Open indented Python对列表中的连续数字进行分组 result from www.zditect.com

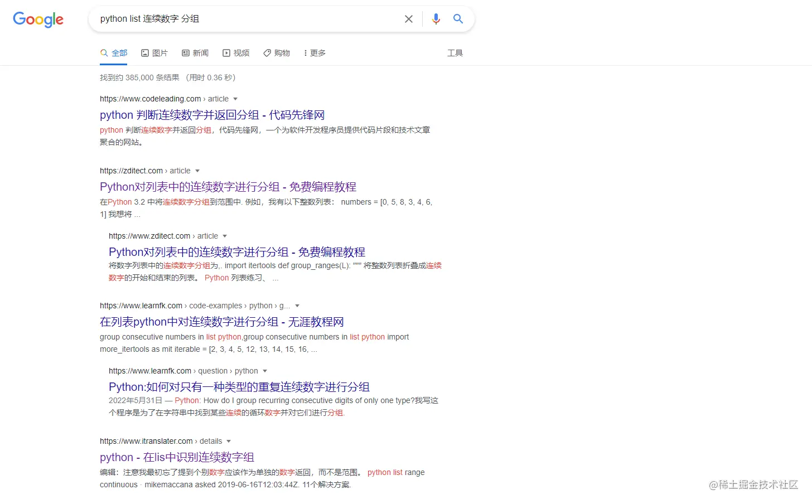pos(237,252)
